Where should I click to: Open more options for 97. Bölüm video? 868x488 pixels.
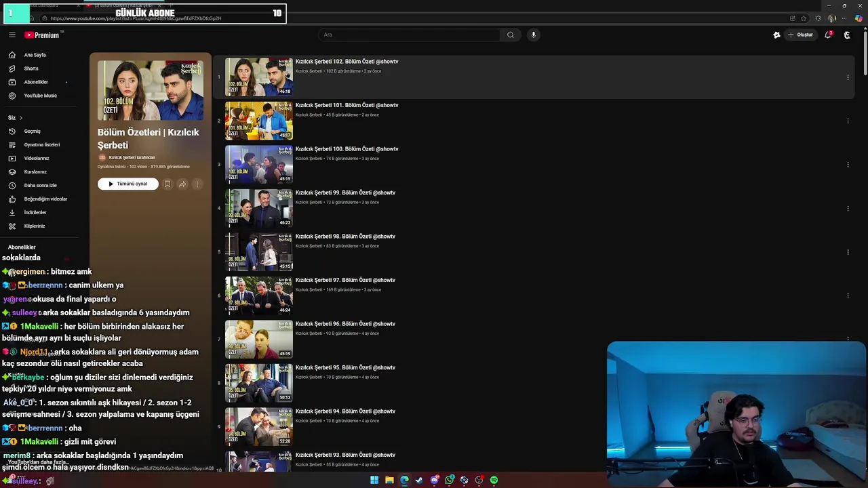click(x=848, y=296)
